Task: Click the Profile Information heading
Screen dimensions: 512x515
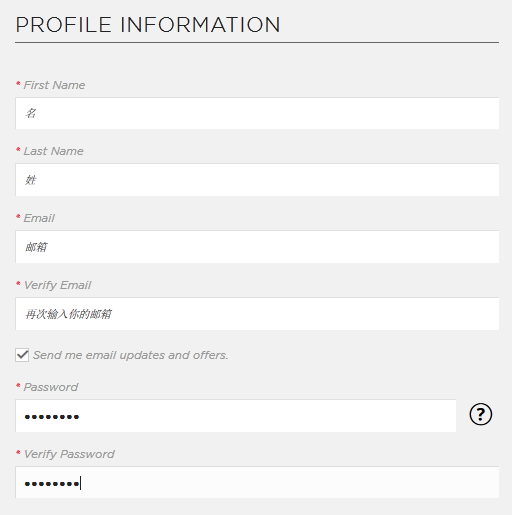Action: (148, 25)
